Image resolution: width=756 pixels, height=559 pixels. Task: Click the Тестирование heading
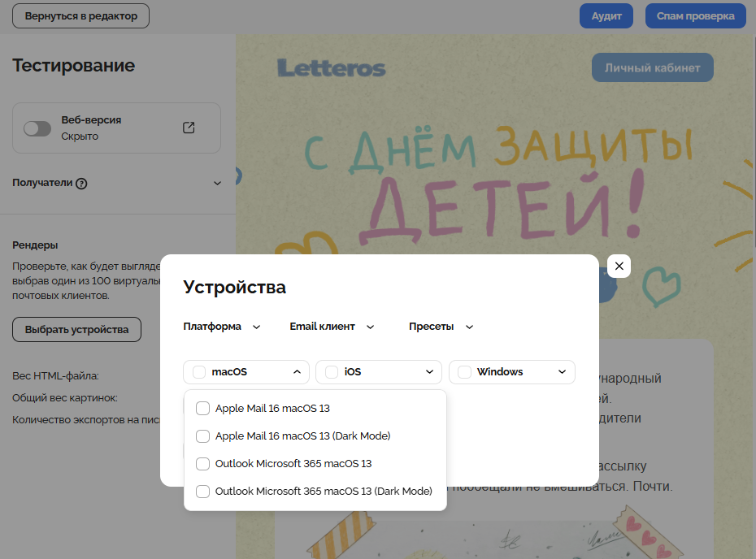tap(74, 66)
